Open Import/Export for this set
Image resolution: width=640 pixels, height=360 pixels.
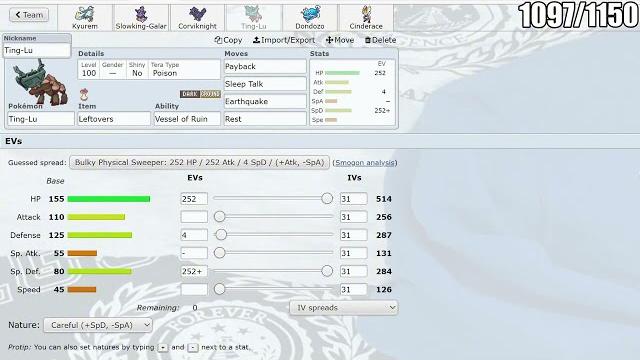pyautogui.click(x=284, y=40)
